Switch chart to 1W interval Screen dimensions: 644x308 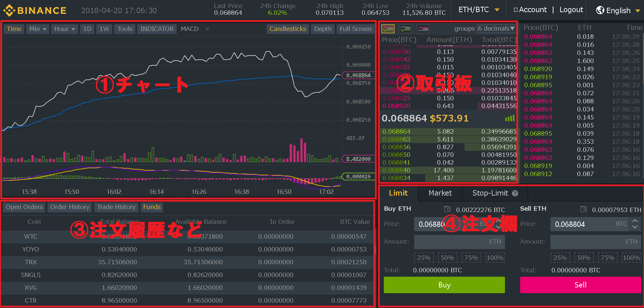[x=104, y=29]
